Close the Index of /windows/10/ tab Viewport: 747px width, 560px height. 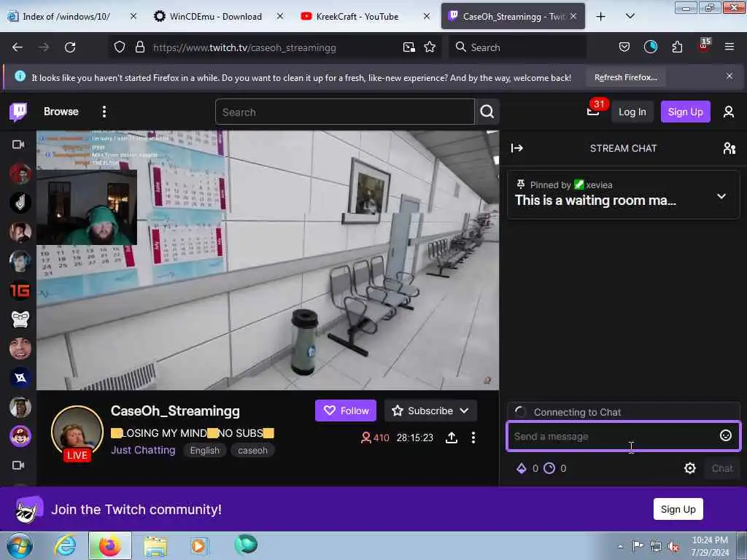133,17
